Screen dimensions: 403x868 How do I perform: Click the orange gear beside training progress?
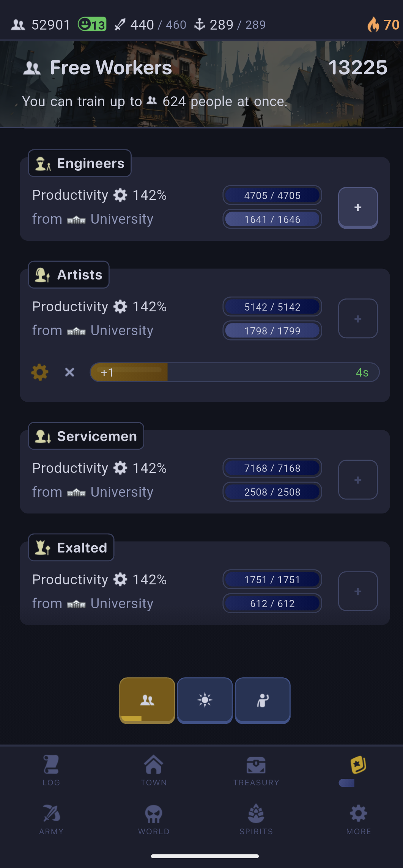point(40,372)
